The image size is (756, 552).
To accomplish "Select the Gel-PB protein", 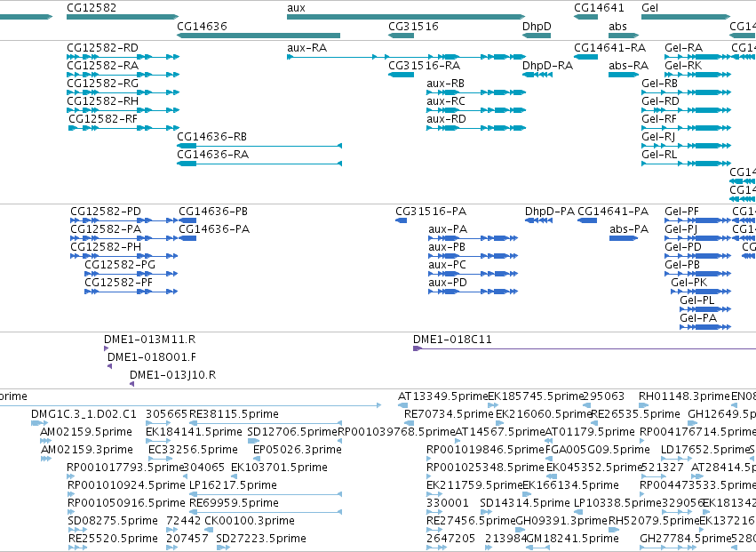I will [x=697, y=274].
